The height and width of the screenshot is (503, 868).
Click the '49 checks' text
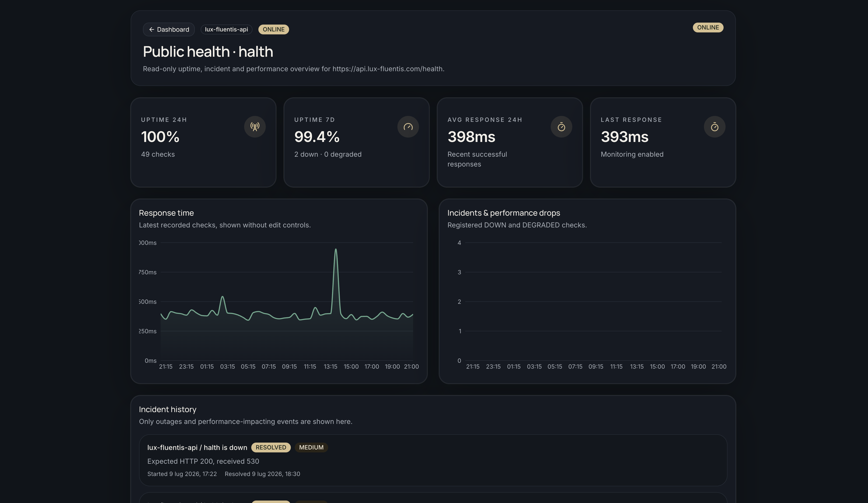[x=158, y=154]
